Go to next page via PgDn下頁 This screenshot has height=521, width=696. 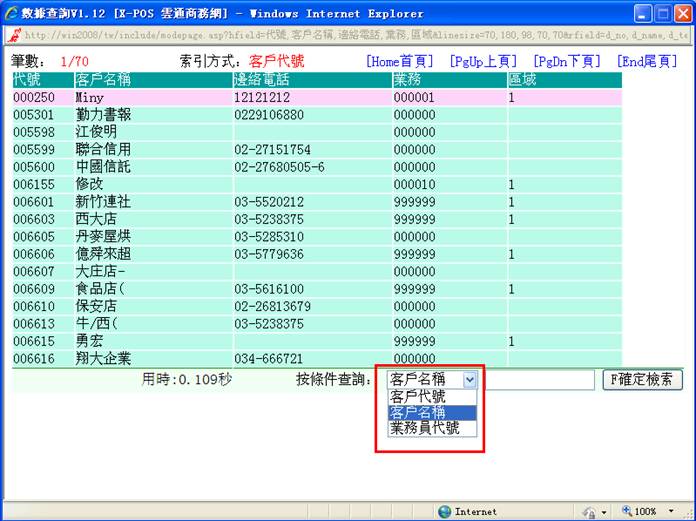567,61
